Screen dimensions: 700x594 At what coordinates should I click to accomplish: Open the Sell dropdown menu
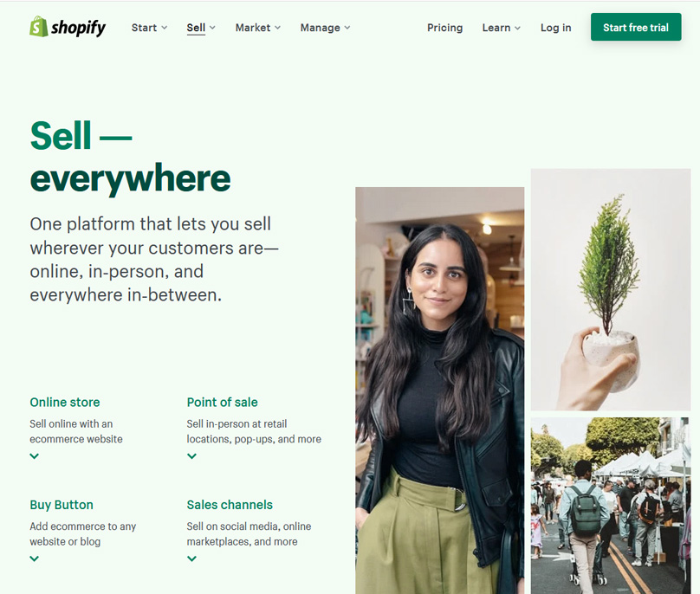[201, 28]
